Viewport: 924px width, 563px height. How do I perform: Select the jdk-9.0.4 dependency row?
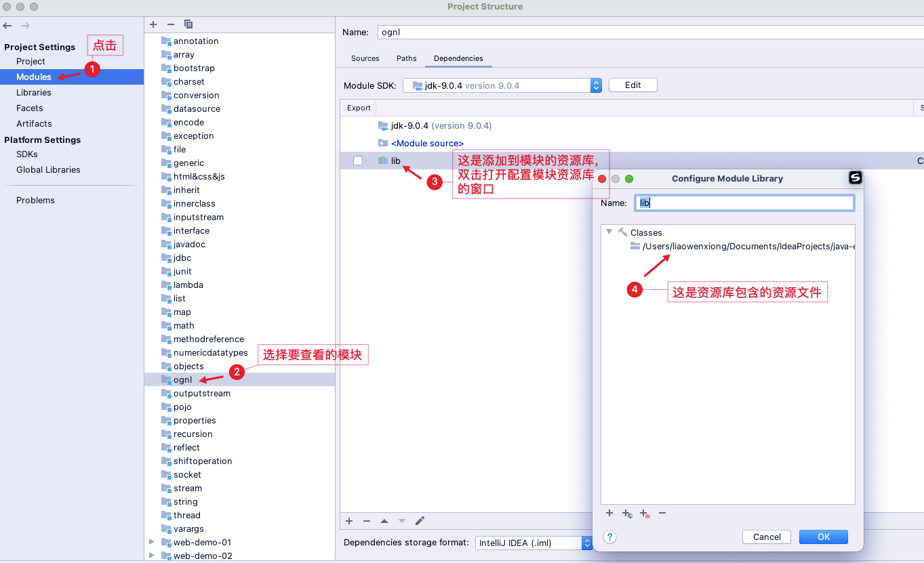point(632,125)
